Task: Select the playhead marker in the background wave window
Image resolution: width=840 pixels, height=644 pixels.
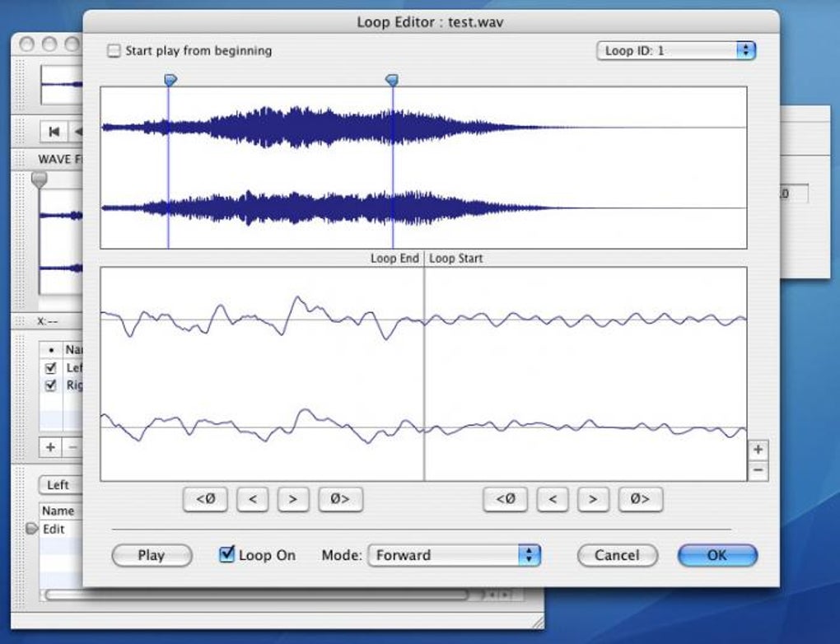Action: pos(39,180)
